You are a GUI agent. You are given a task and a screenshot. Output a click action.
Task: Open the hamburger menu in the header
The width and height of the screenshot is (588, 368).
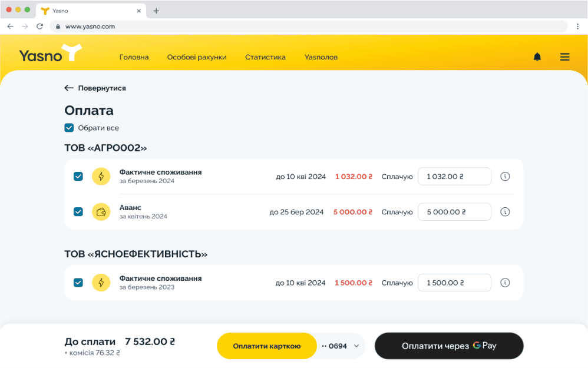[x=565, y=57]
